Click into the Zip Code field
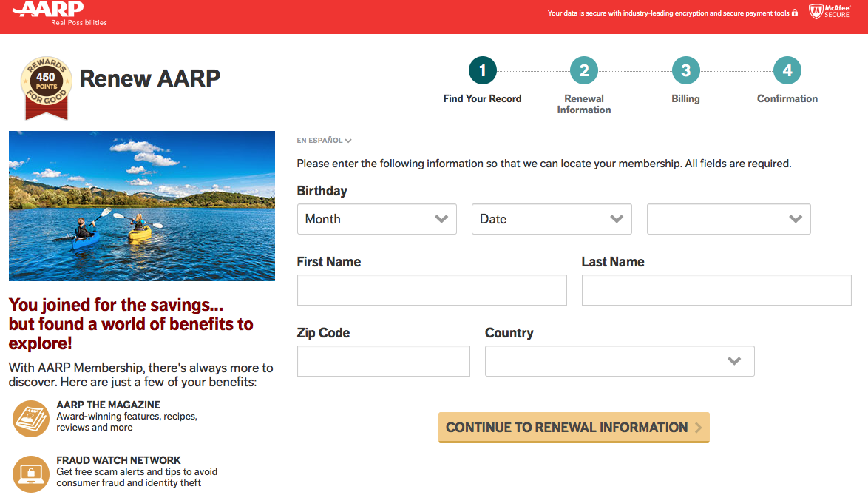The width and height of the screenshot is (868, 495). coord(383,361)
